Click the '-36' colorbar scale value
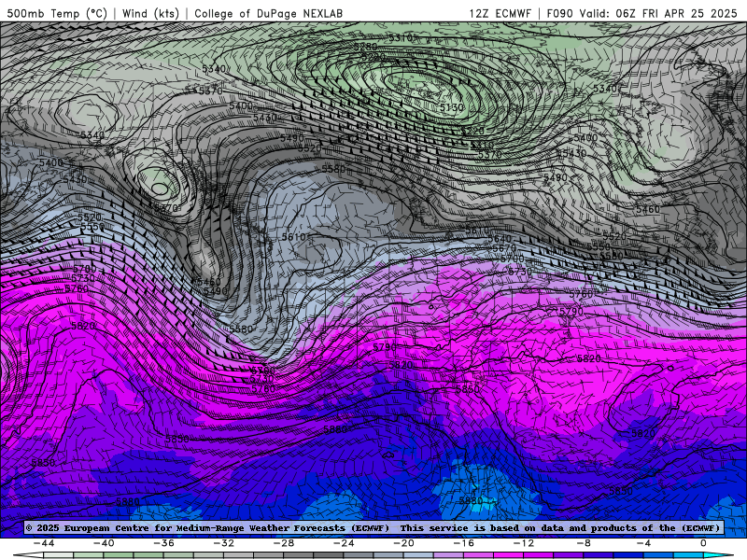 coord(164,543)
